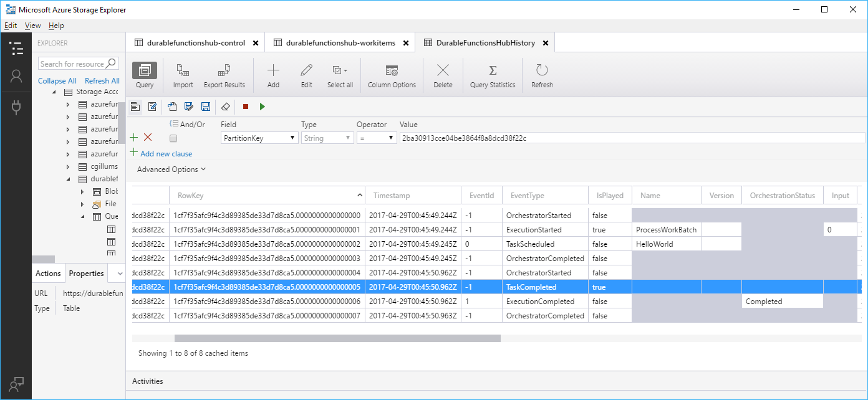The height and width of the screenshot is (400, 868).
Task: Open the PartitionKey Field dropdown
Action: point(259,138)
